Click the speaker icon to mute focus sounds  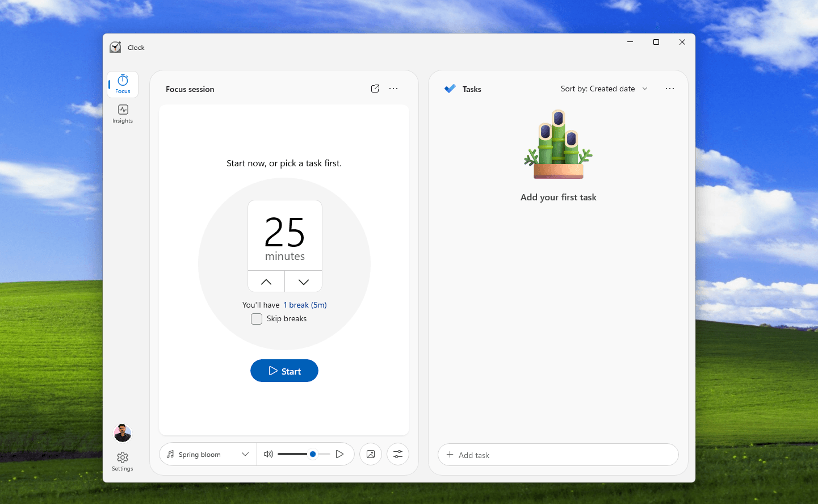coord(268,454)
